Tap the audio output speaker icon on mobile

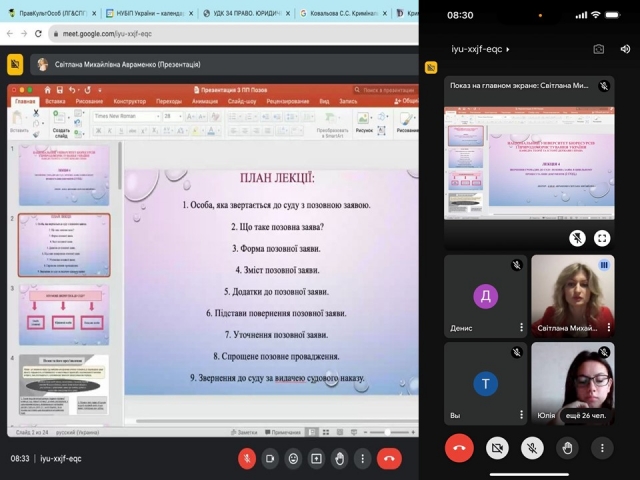624,48
